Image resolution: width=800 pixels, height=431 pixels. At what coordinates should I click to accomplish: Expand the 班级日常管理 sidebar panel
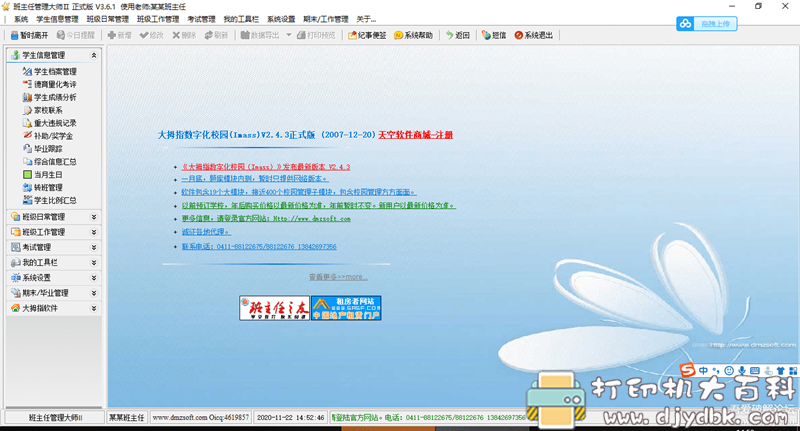pyautogui.click(x=94, y=217)
